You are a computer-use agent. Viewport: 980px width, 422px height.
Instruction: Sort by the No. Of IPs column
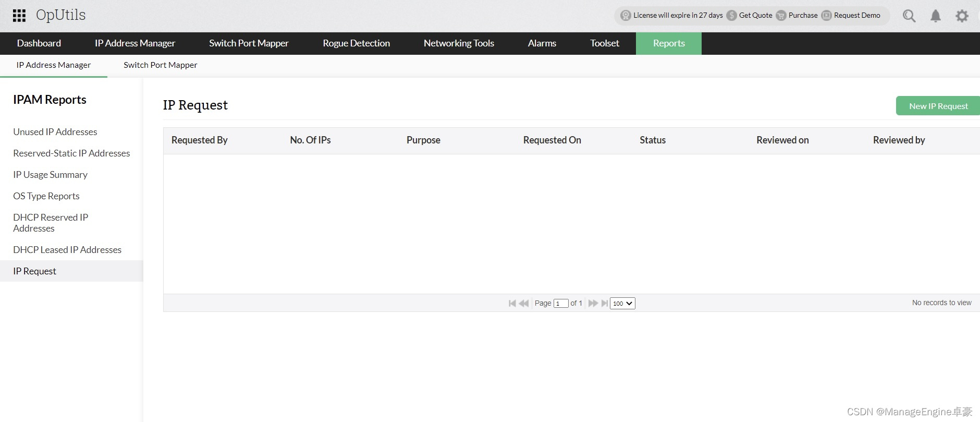pyautogui.click(x=310, y=140)
